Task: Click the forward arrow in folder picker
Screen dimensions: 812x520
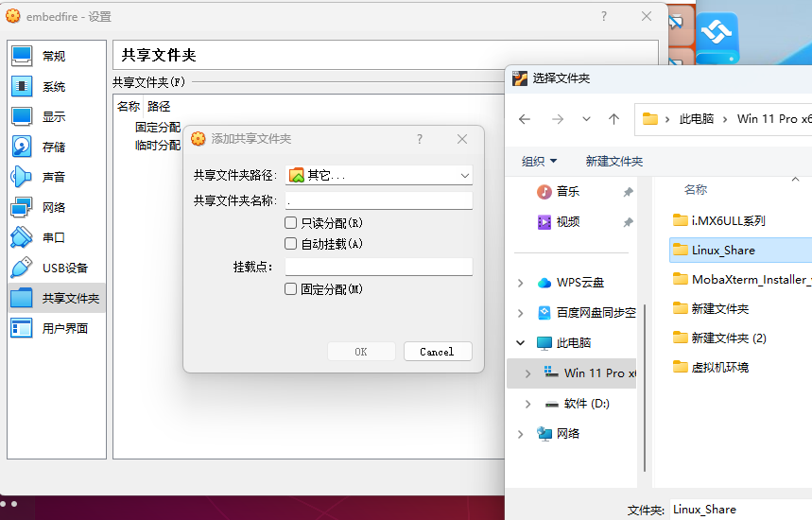Action: coord(557,119)
